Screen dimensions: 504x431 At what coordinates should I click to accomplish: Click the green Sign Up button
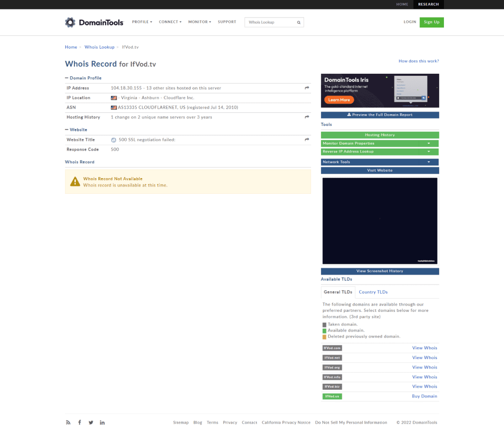(x=432, y=22)
